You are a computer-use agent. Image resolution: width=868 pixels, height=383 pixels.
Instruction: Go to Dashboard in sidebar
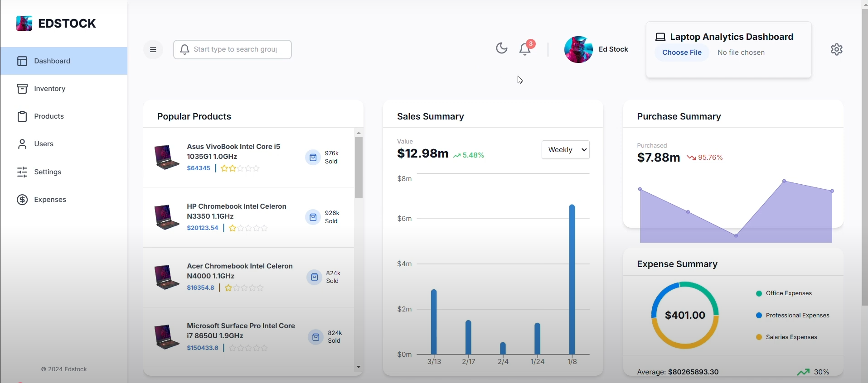(x=64, y=61)
